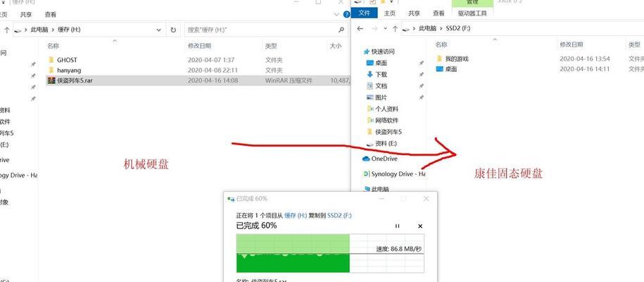Select the 侠盗列车5.rar archive icon

point(51,80)
